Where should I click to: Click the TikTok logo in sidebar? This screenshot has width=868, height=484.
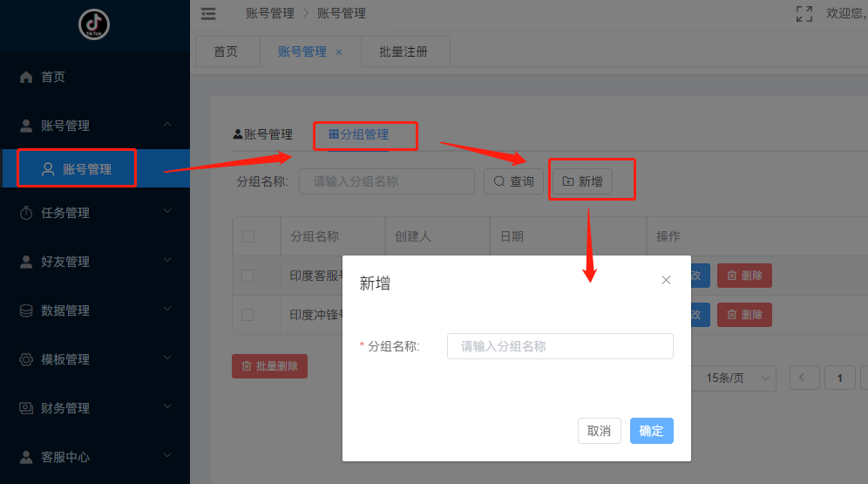[94, 24]
